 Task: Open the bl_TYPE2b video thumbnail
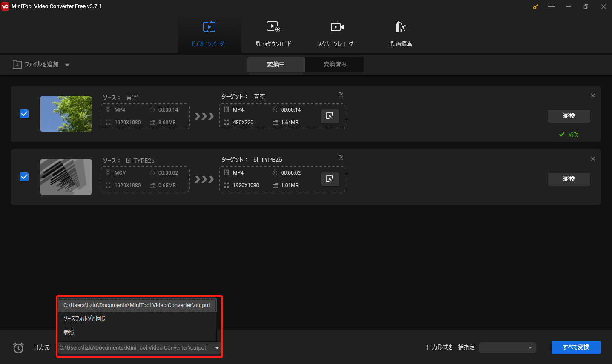tap(66, 177)
